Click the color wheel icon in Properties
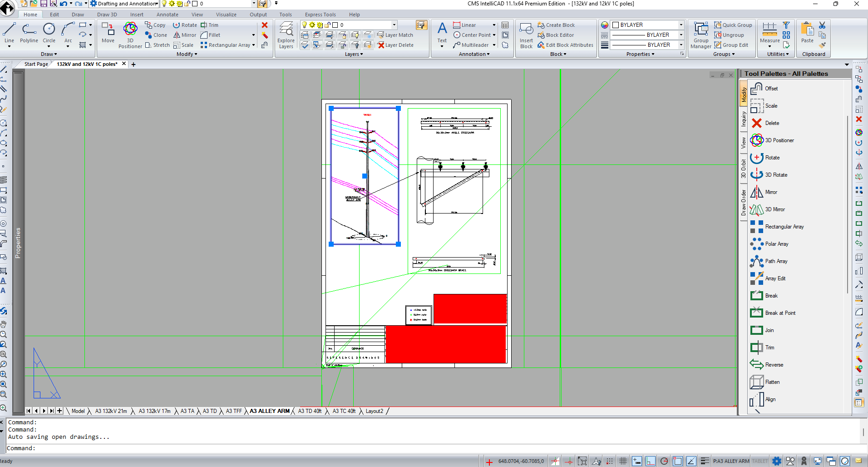This screenshot has height=467, width=868. [605, 25]
